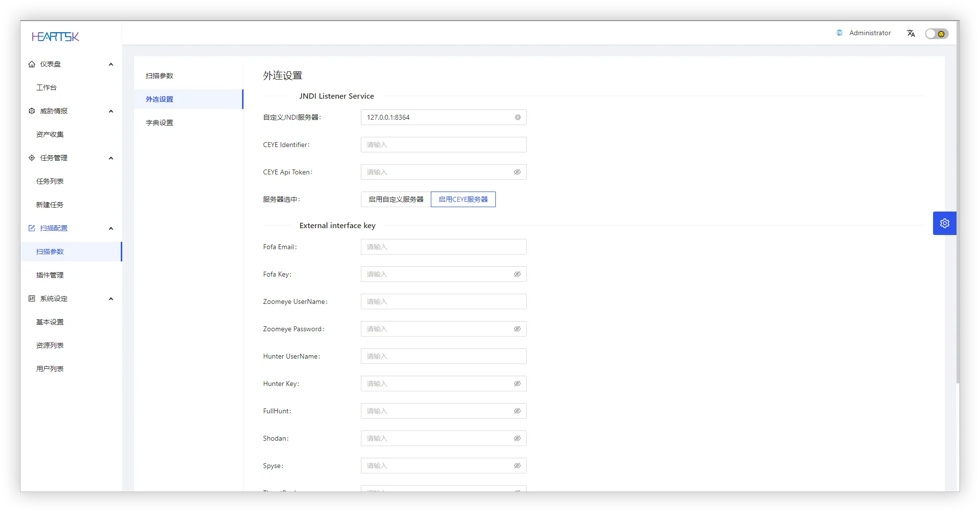Open the floating settings gear button

click(944, 223)
